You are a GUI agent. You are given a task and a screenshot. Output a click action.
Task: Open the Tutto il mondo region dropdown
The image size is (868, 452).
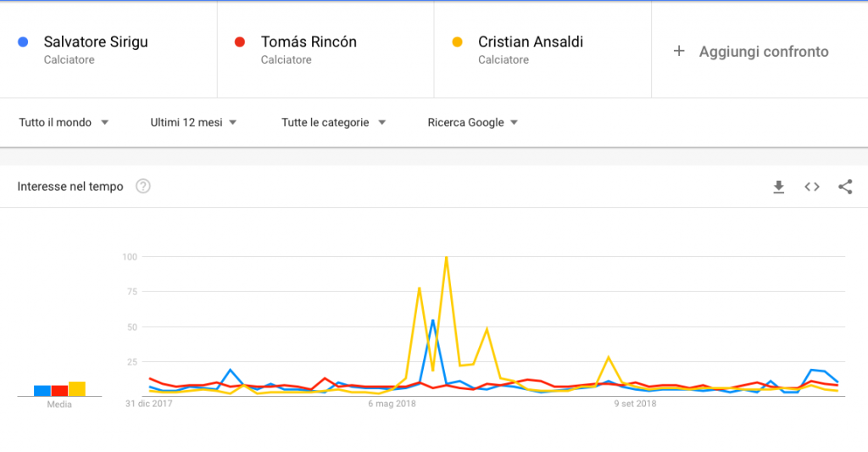pos(64,122)
